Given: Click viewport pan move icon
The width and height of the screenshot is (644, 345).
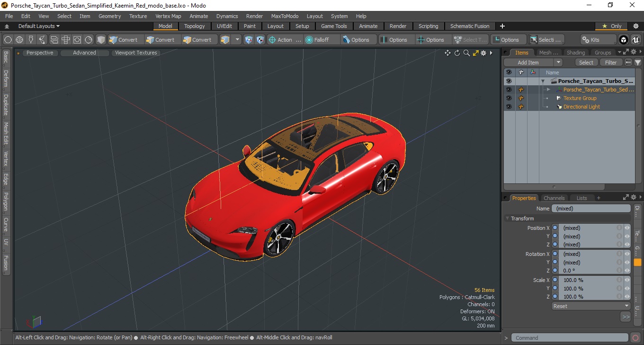Looking at the screenshot, I should [447, 53].
